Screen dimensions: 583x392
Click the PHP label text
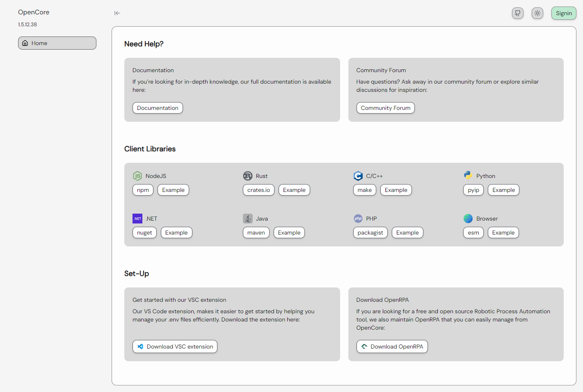click(x=372, y=219)
